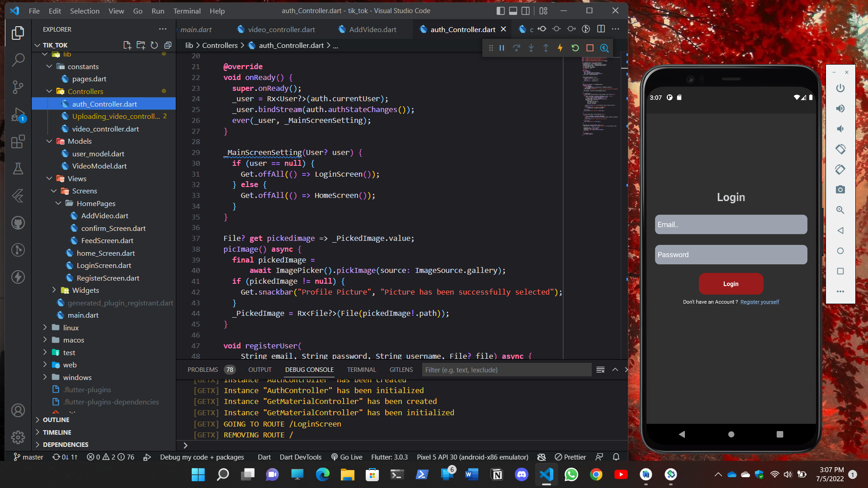Pause the debug session

point(502,48)
